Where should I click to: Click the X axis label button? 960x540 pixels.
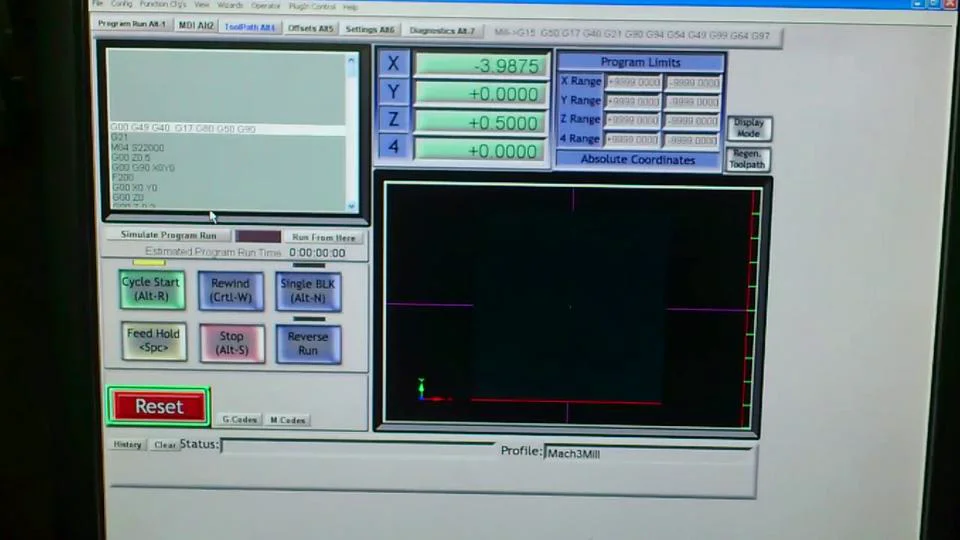[x=393, y=64]
